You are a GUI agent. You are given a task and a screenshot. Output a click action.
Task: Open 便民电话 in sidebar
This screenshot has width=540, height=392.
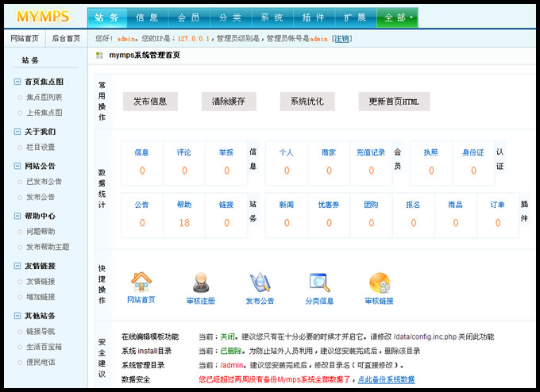click(x=40, y=362)
